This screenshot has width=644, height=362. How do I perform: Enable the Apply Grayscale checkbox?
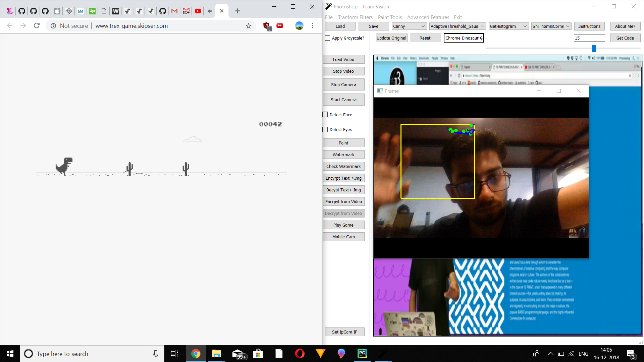click(x=327, y=38)
